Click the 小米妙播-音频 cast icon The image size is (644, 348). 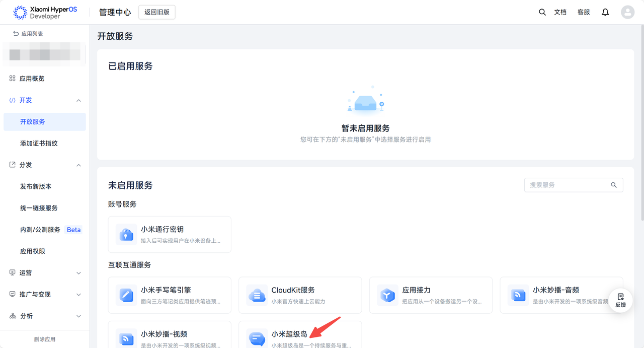click(x=518, y=295)
